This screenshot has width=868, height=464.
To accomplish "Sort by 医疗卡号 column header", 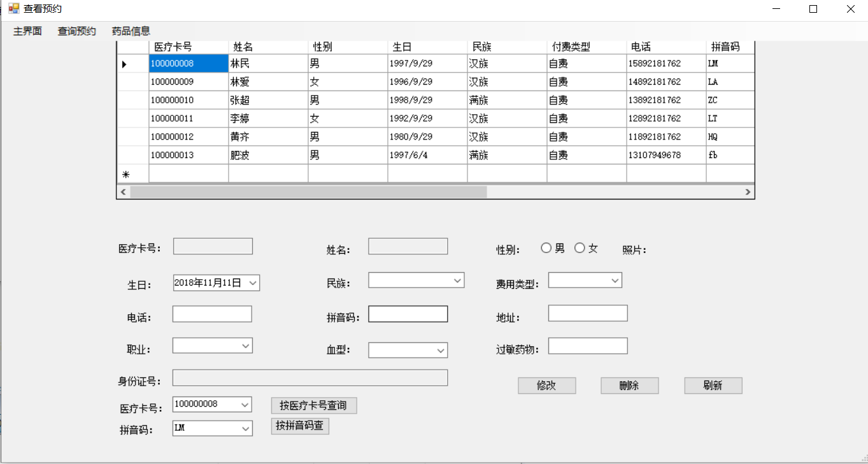I will 189,47.
